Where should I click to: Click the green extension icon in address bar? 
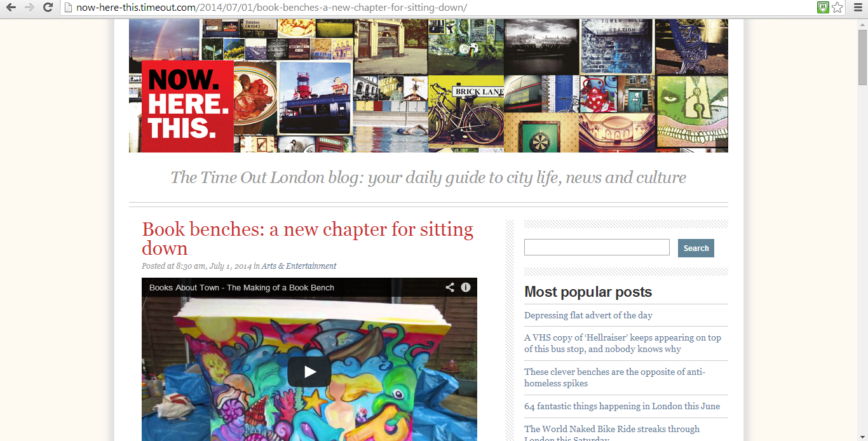pos(823,8)
